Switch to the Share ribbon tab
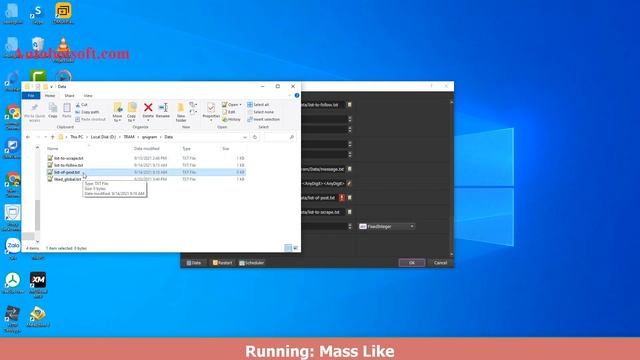The image size is (640, 360). (69, 96)
